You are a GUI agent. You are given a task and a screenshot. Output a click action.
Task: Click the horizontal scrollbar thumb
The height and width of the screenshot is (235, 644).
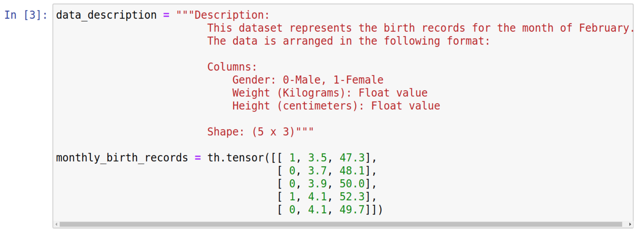coord(341,224)
